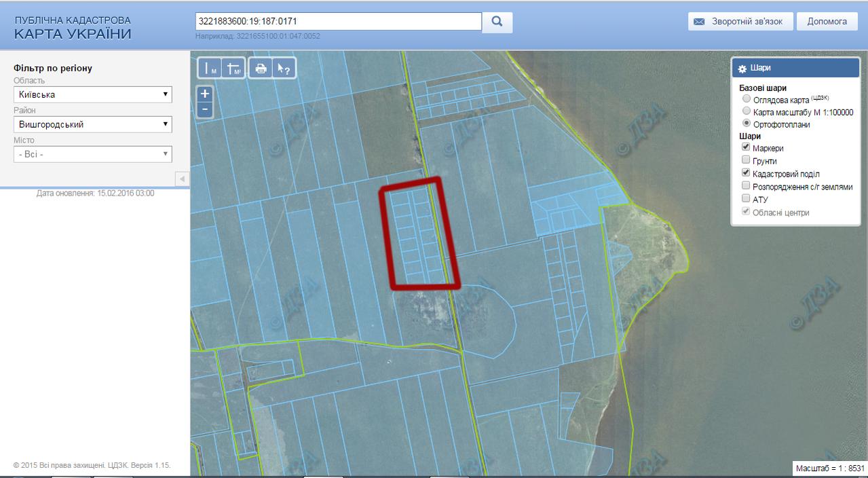Open the Область dropdown showing Київська
The width and height of the screenshot is (868, 478).
(x=93, y=94)
